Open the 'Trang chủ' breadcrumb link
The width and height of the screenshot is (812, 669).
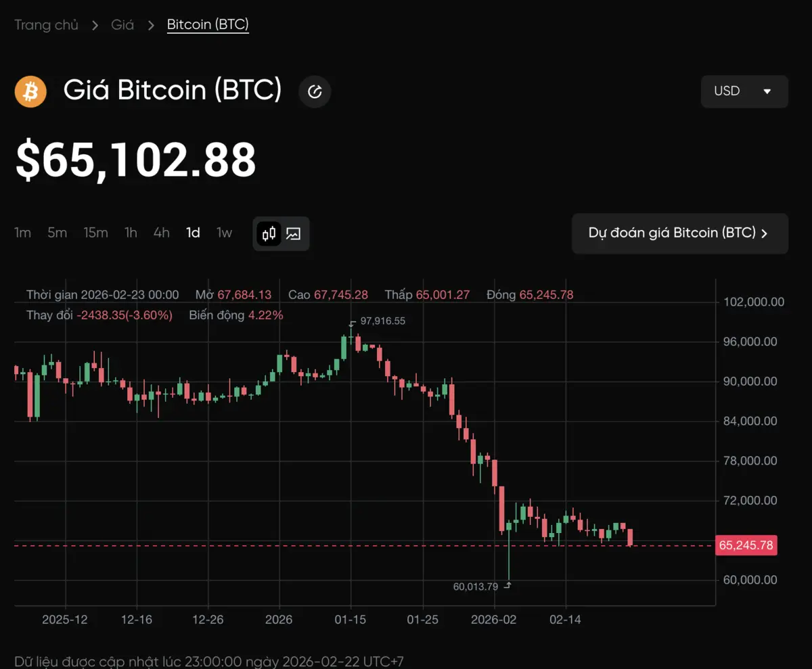click(46, 24)
